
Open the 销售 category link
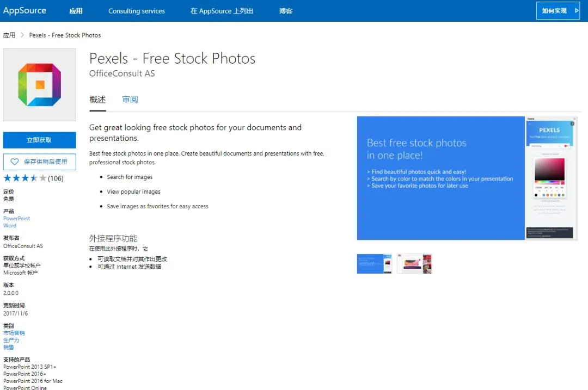pos(9,347)
